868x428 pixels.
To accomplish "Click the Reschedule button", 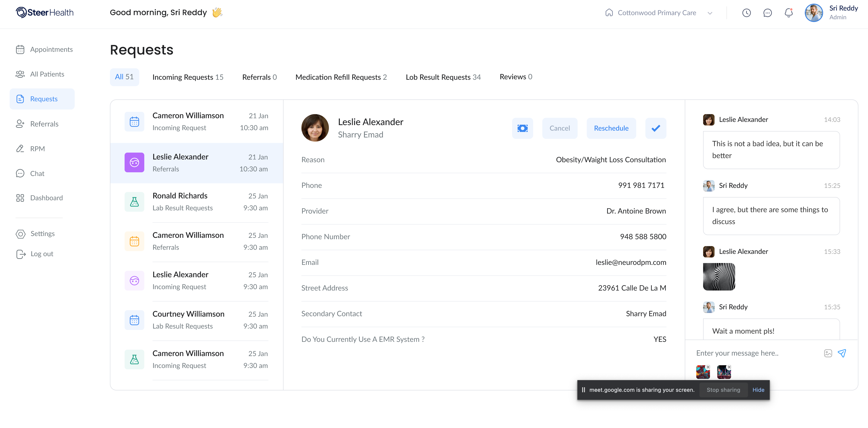I will pyautogui.click(x=611, y=128).
